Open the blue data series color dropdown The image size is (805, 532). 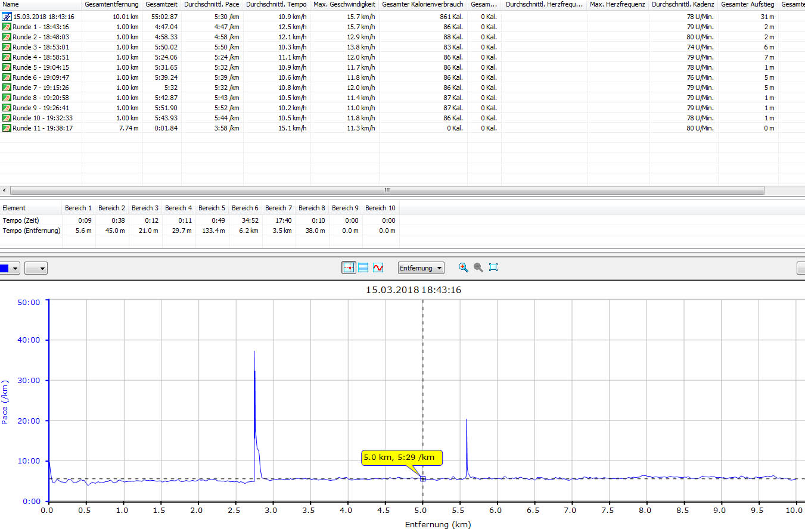click(10, 268)
